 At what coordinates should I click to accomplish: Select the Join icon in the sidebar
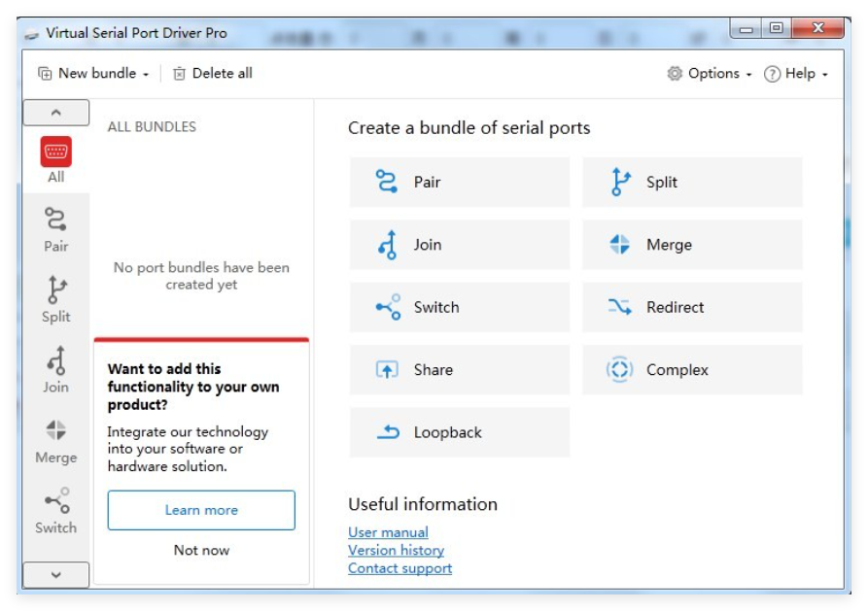point(56,360)
